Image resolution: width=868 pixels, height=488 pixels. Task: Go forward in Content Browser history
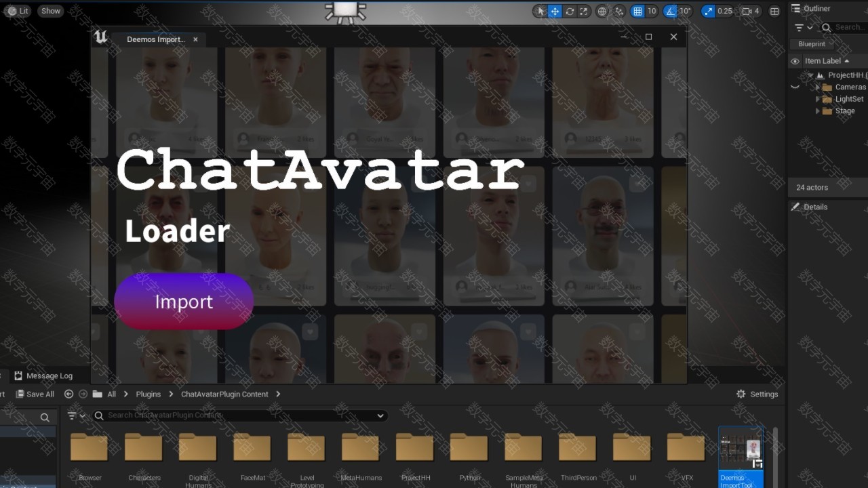(83, 394)
